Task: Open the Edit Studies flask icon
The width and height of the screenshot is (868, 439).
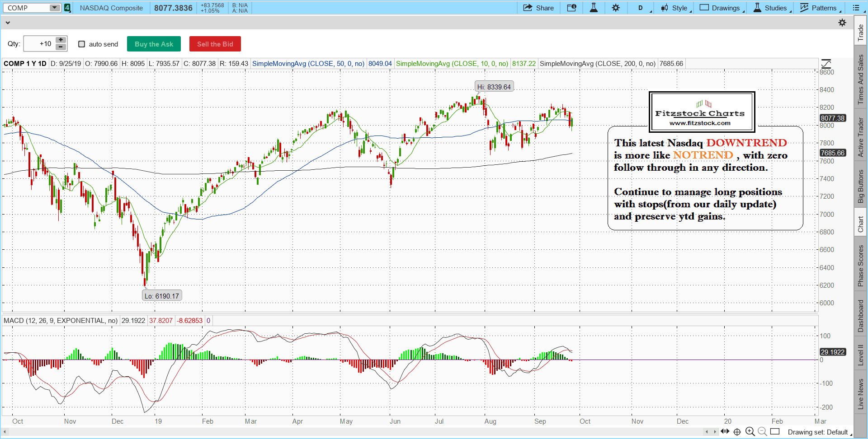Action: [594, 8]
